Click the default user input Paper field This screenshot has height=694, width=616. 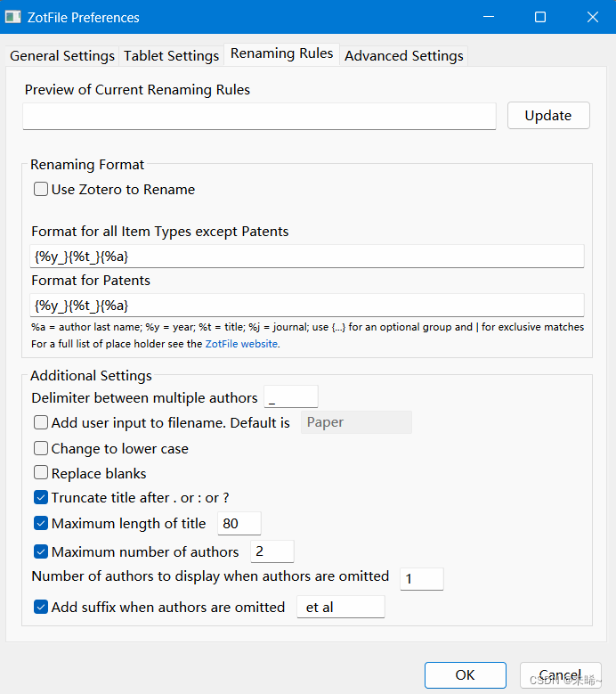tap(356, 422)
